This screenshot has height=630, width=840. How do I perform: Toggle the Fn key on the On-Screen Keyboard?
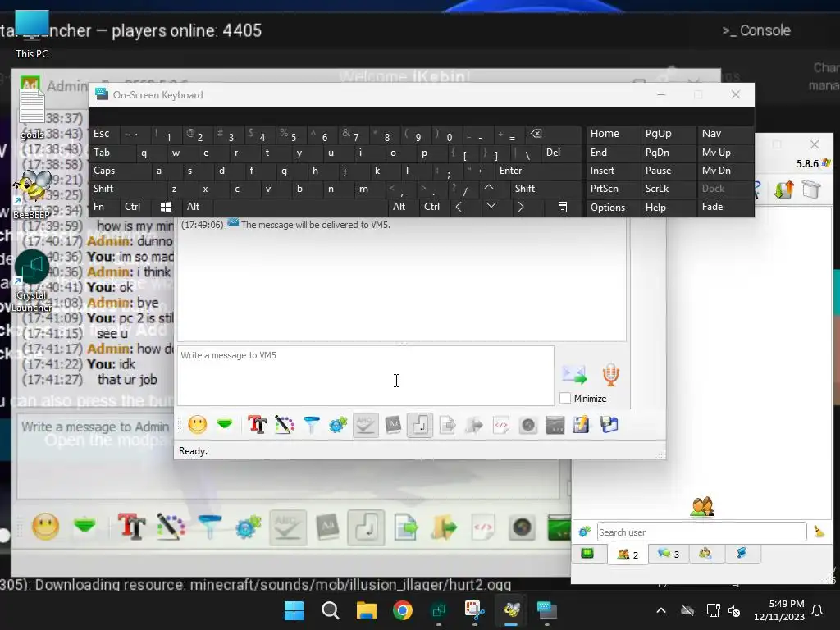[x=105, y=207]
